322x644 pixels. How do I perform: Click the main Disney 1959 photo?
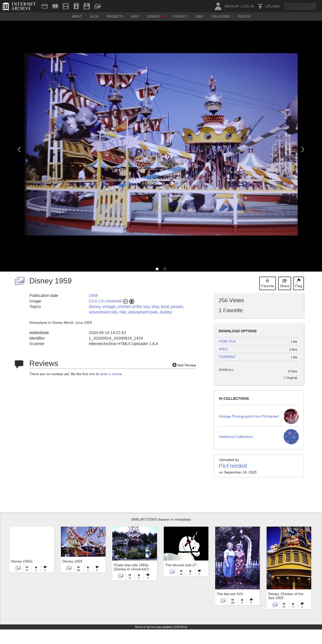(161, 144)
